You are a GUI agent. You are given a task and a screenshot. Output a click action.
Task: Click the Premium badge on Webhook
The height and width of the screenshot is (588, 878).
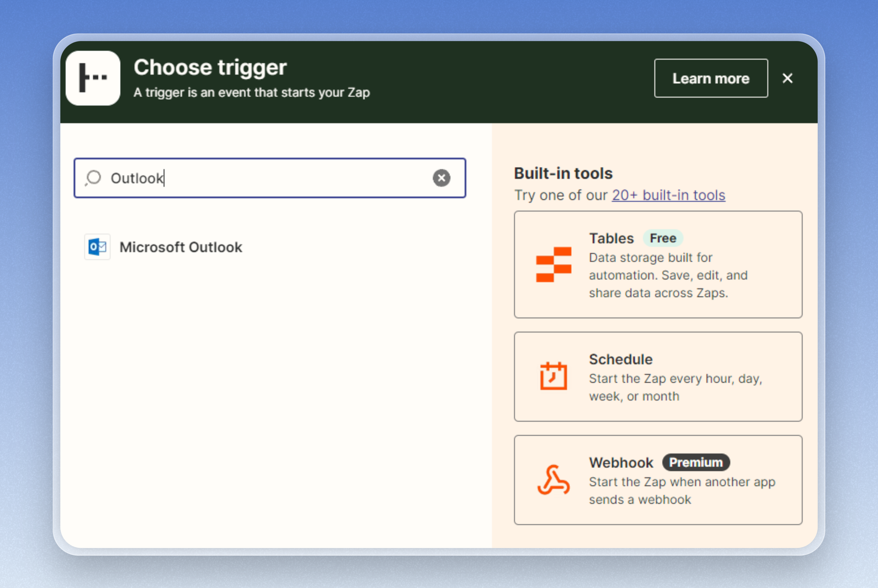(x=696, y=462)
